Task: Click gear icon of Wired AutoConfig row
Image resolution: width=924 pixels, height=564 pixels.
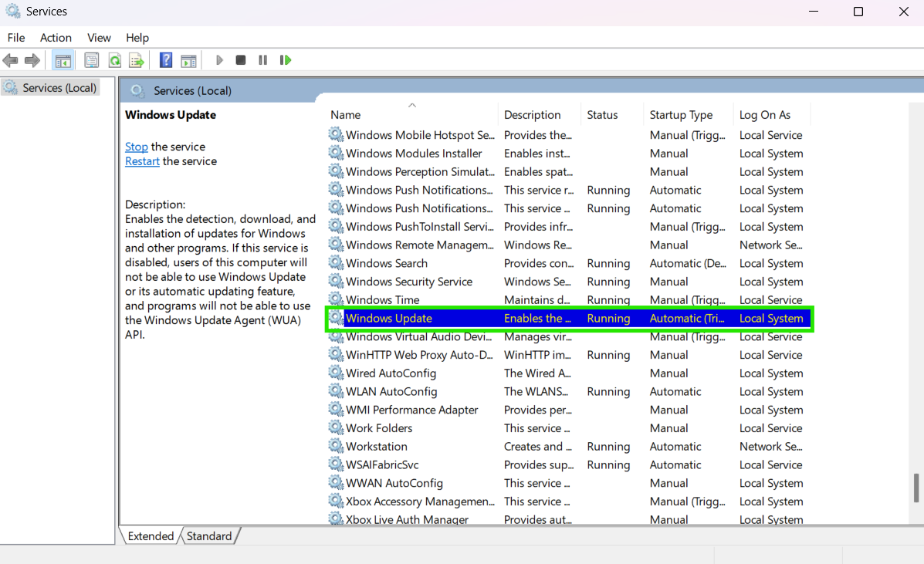Action: [x=336, y=373]
